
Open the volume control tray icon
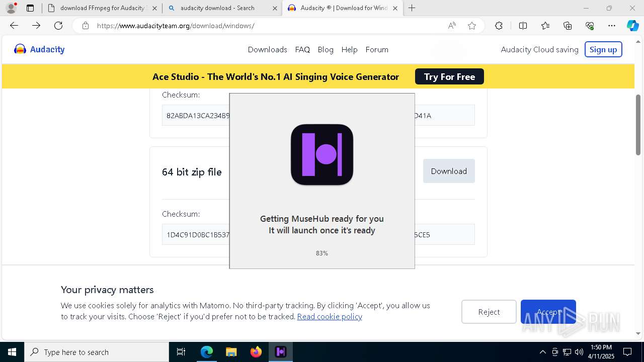point(579,352)
